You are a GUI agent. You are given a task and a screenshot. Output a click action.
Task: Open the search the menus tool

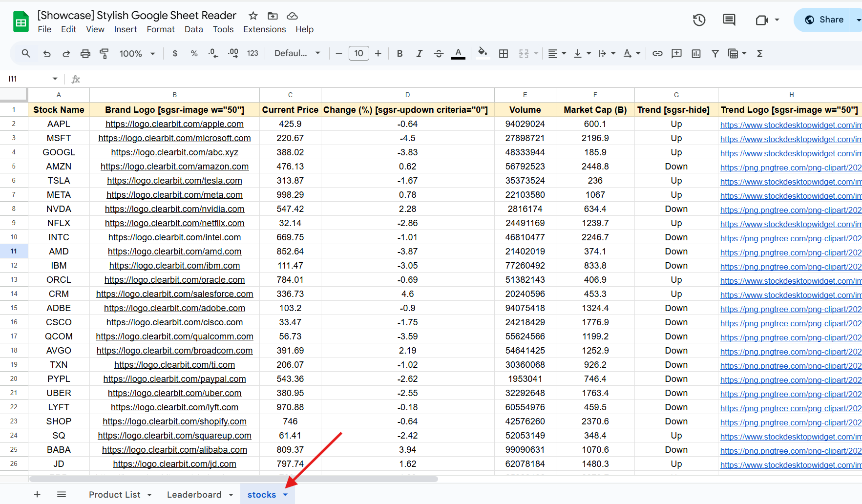point(26,53)
